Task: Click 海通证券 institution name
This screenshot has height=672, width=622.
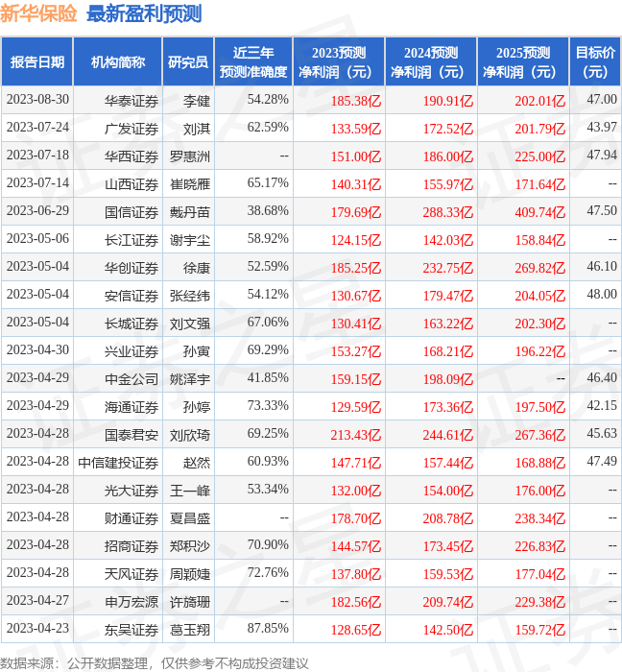Action: point(132,408)
